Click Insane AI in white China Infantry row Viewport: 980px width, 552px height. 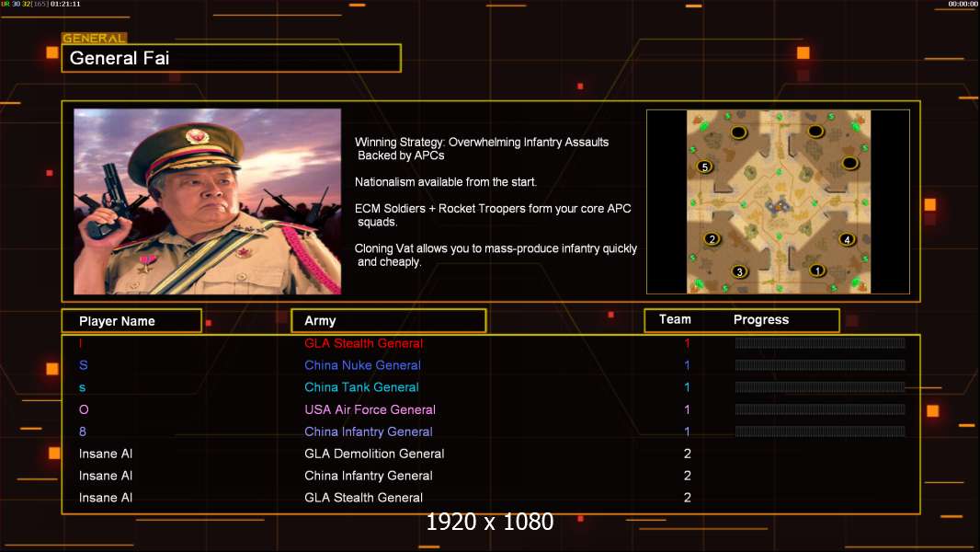[x=105, y=476]
